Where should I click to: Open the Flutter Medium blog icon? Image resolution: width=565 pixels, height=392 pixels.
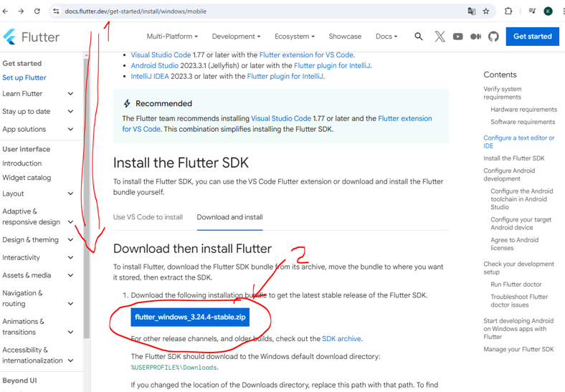tap(475, 37)
